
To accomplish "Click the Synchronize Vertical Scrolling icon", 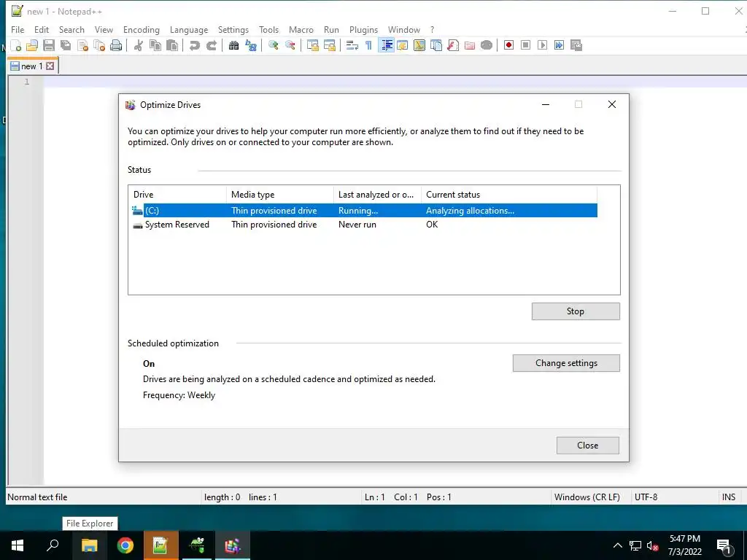I will [x=312, y=46].
